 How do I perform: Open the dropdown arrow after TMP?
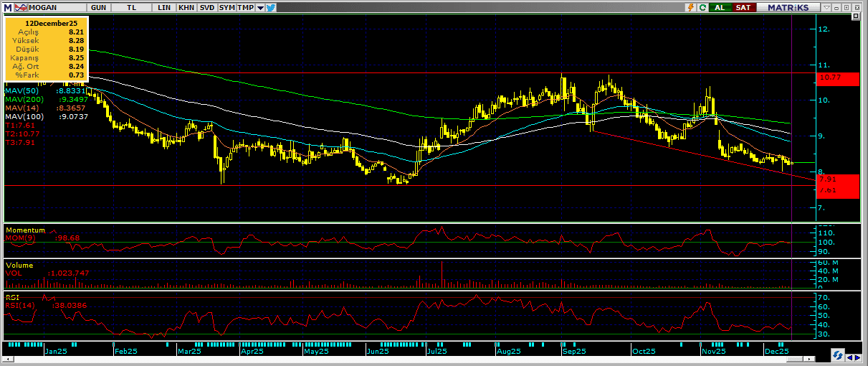point(260,7)
